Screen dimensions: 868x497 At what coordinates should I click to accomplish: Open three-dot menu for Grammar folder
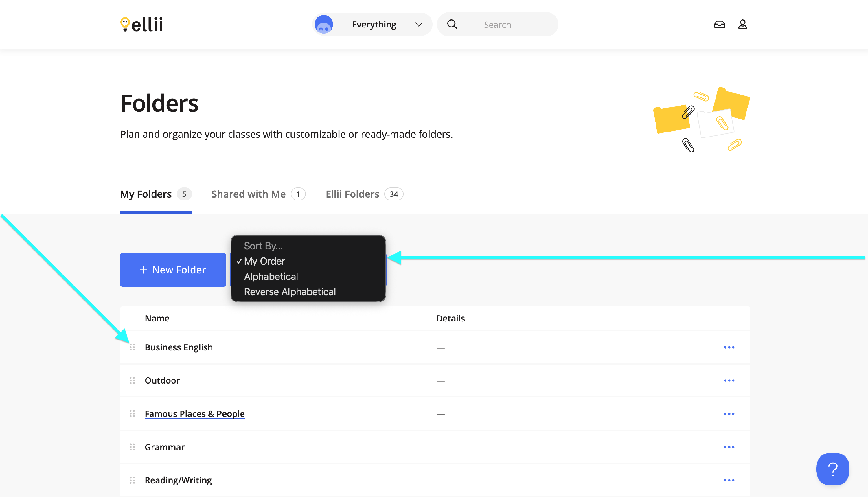[x=729, y=447]
